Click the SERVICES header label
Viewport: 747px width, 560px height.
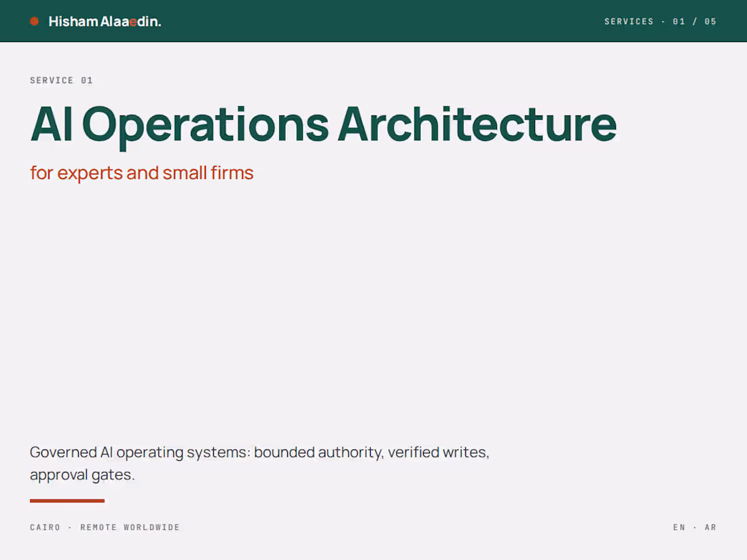coord(629,22)
